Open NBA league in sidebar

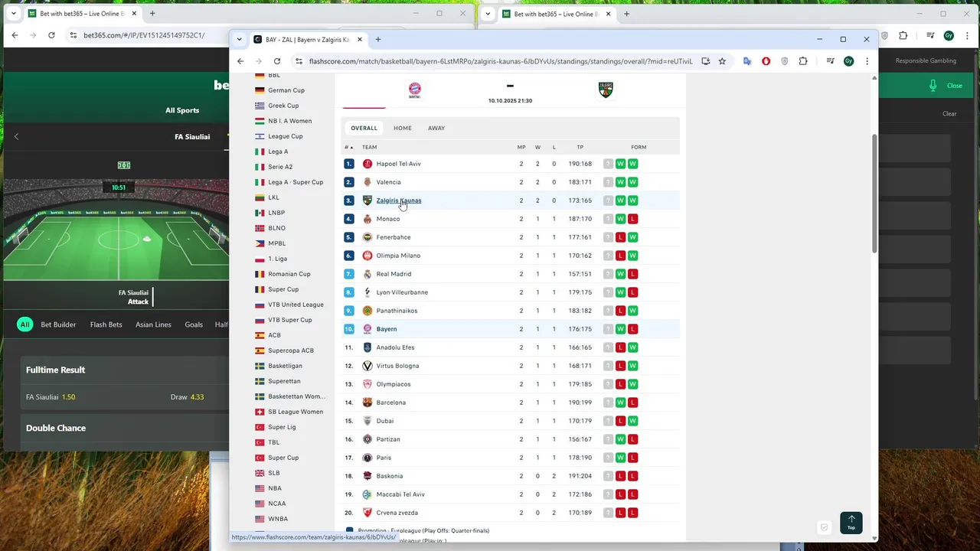pos(275,488)
